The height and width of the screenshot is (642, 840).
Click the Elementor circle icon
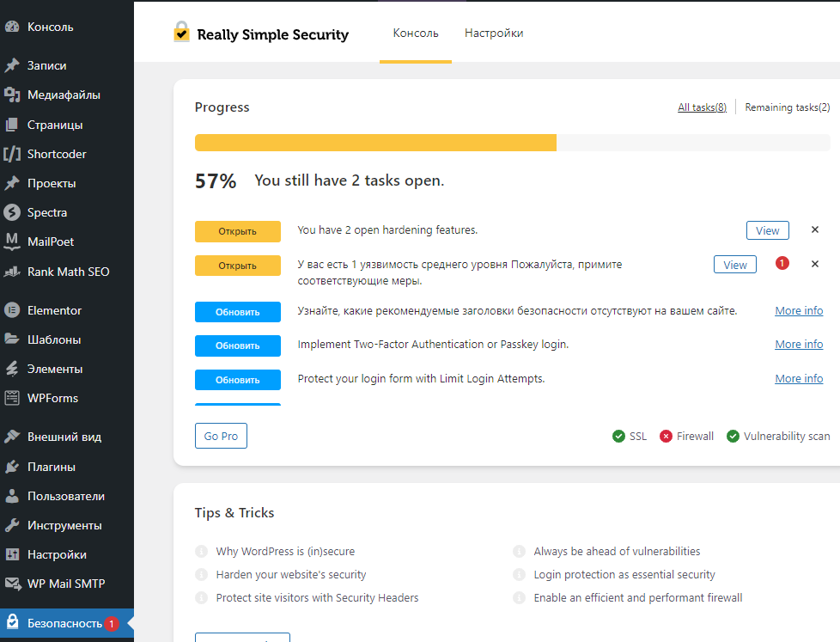[12, 310]
